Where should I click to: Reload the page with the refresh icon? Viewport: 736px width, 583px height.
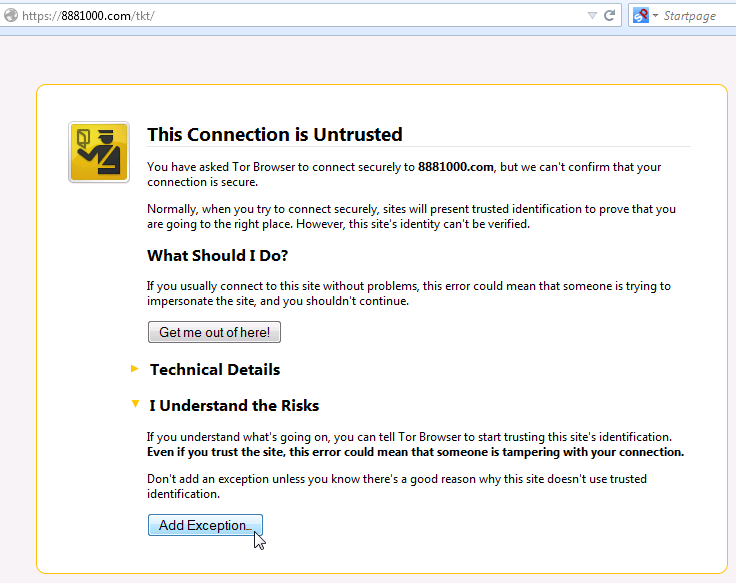point(609,15)
